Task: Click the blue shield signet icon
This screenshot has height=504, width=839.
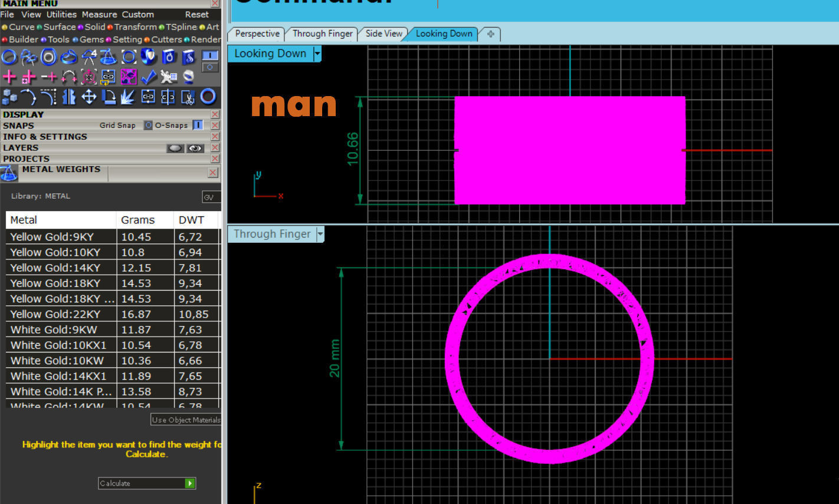Action: click(x=149, y=57)
